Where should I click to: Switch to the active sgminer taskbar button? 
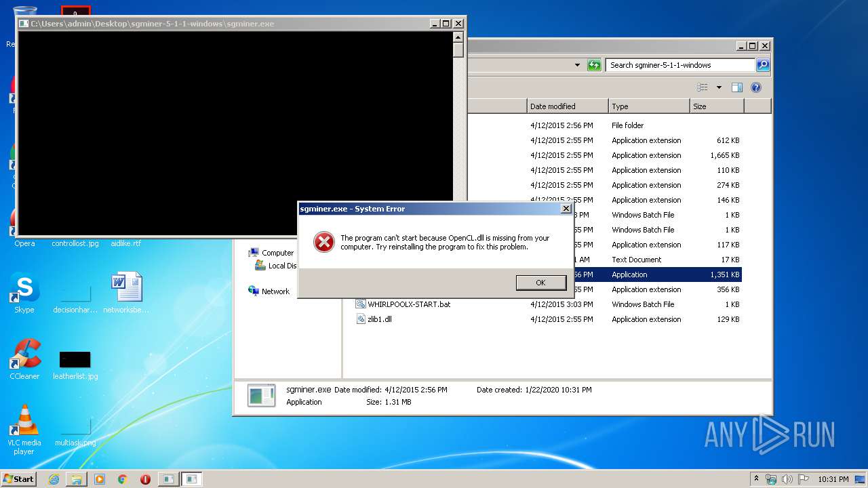[192, 479]
